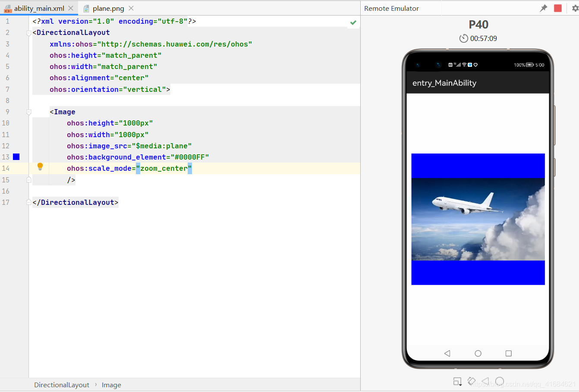Screen dimensions: 579x392
Task: Stop the remote emulator with red button
Action: tap(558, 8)
